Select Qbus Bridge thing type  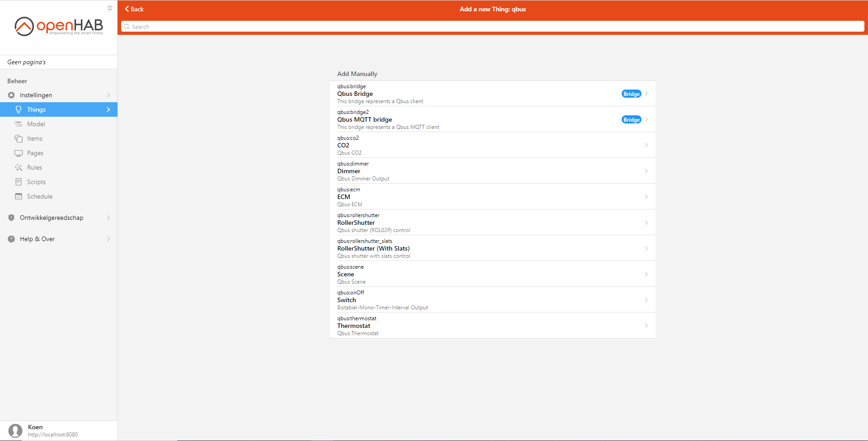click(x=493, y=94)
